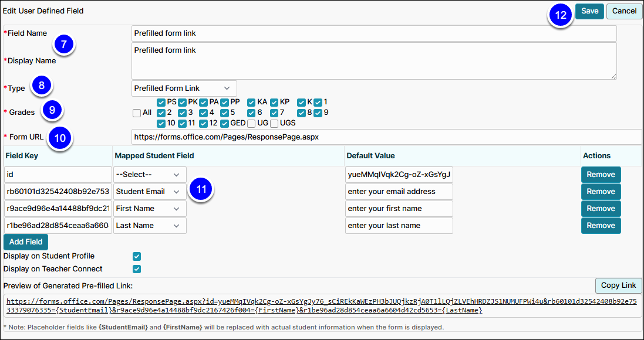This screenshot has height=340, width=644.
Task: Uncheck the grade 6 checkbox
Action: (251, 113)
